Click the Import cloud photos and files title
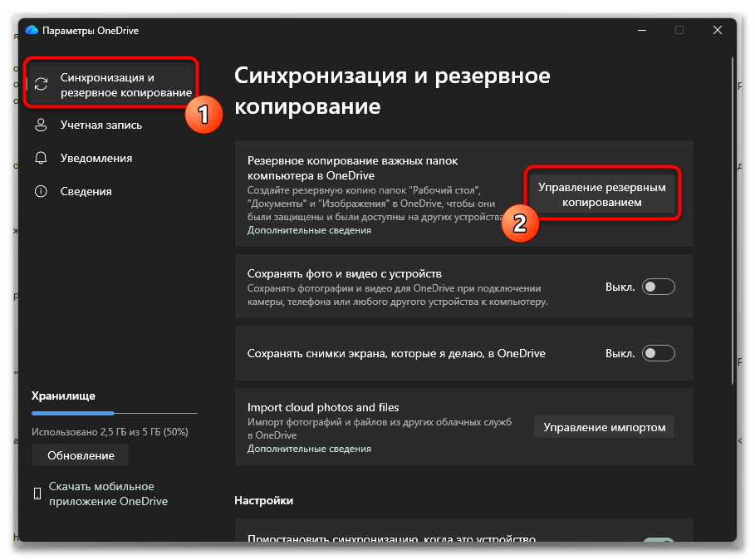 [323, 407]
